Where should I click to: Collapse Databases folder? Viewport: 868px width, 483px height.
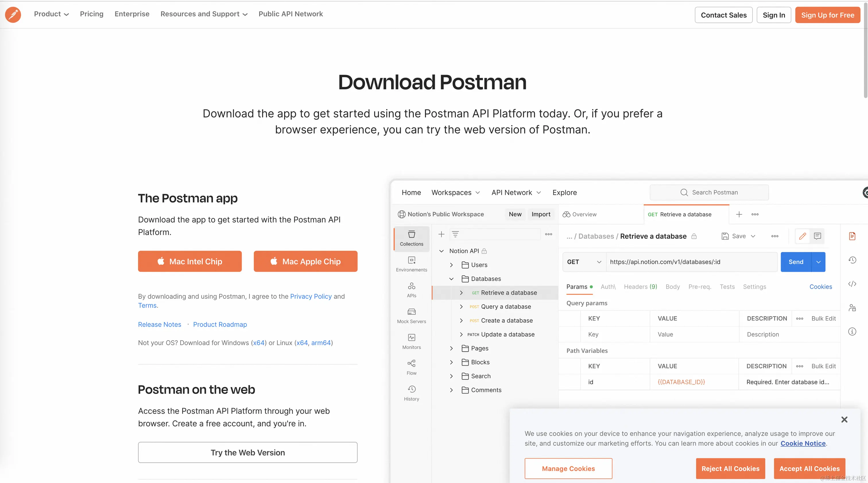pyautogui.click(x=452, y=279)
